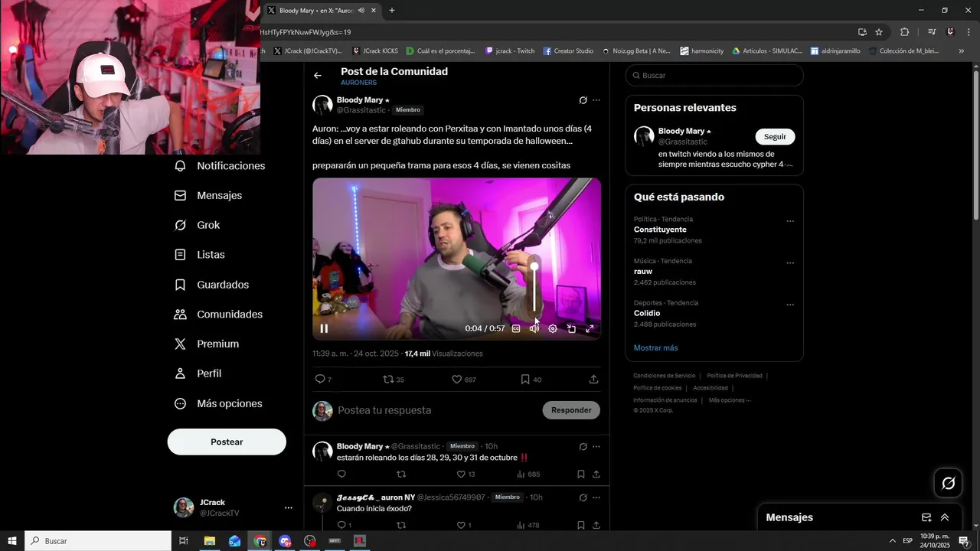Open video settings gear
Image resolution: width=980 pixels, height=551 pixels.
click(x=553, y=328)
